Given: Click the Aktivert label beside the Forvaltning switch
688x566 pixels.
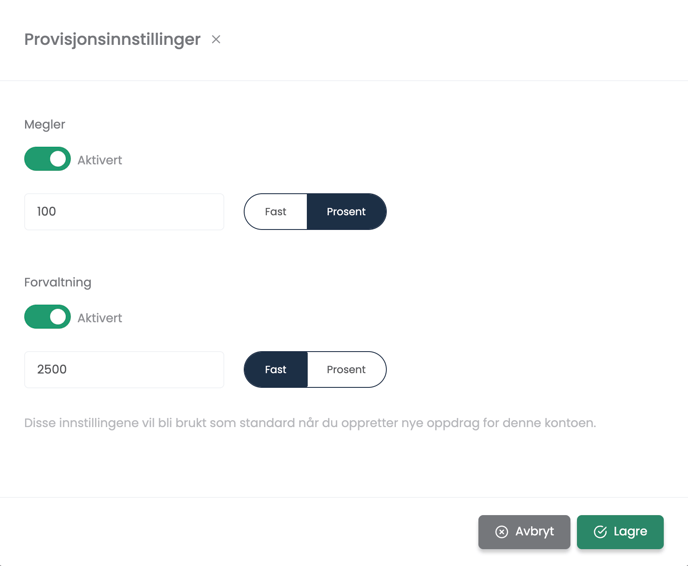Looking at the screenshot, I should [100, 318].
